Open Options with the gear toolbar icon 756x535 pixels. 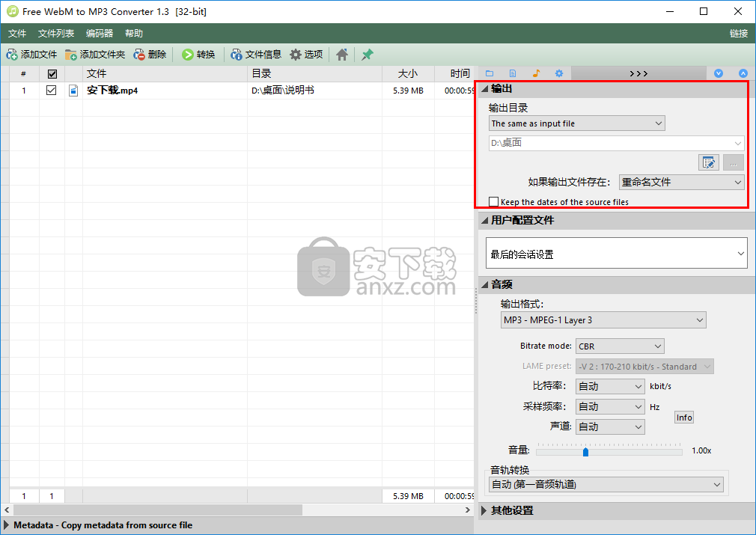pos(296,55)
